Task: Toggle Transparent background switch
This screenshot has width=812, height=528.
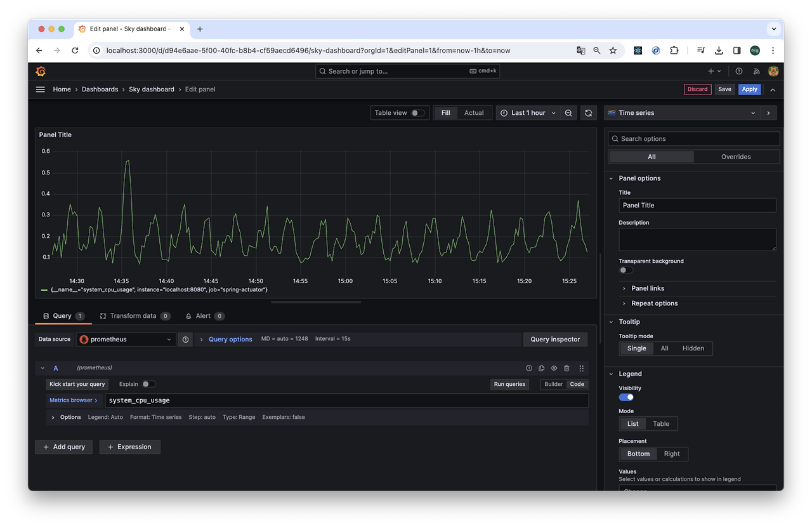Action: coord(626,270)
